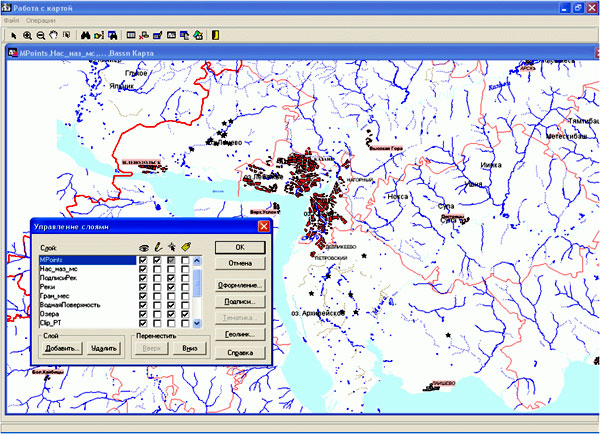Click the yellow tag labels column icon

coord(186,247)
